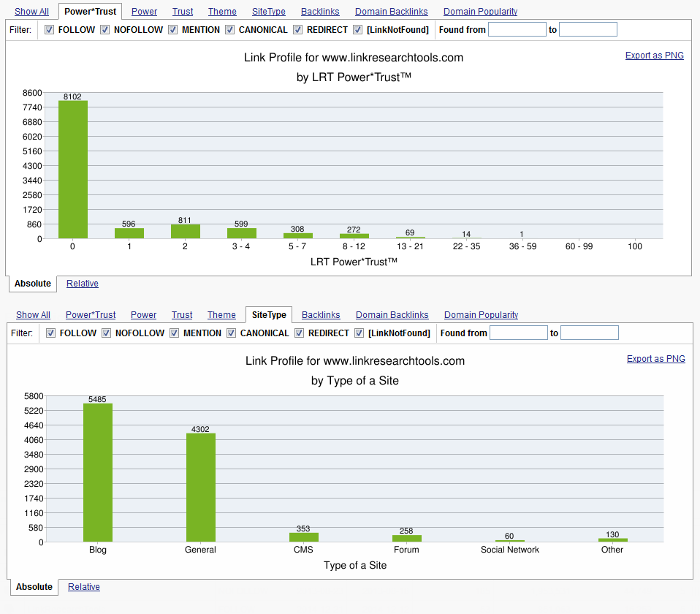700x614 pixels.
Task: Click the 308 bar for Power*Trust 5 - 7
Action: click(x=298, y=236)
